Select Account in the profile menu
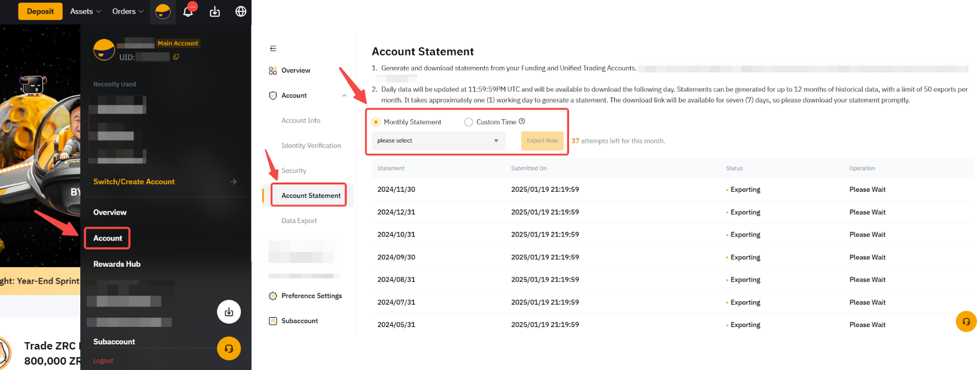The image size is (980, 370). pos(107,238)
